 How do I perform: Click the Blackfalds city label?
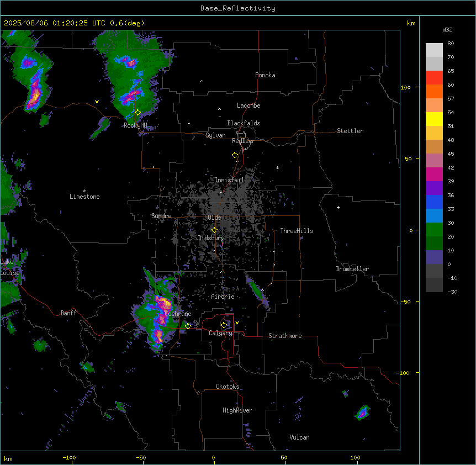(x=244, y=123)
